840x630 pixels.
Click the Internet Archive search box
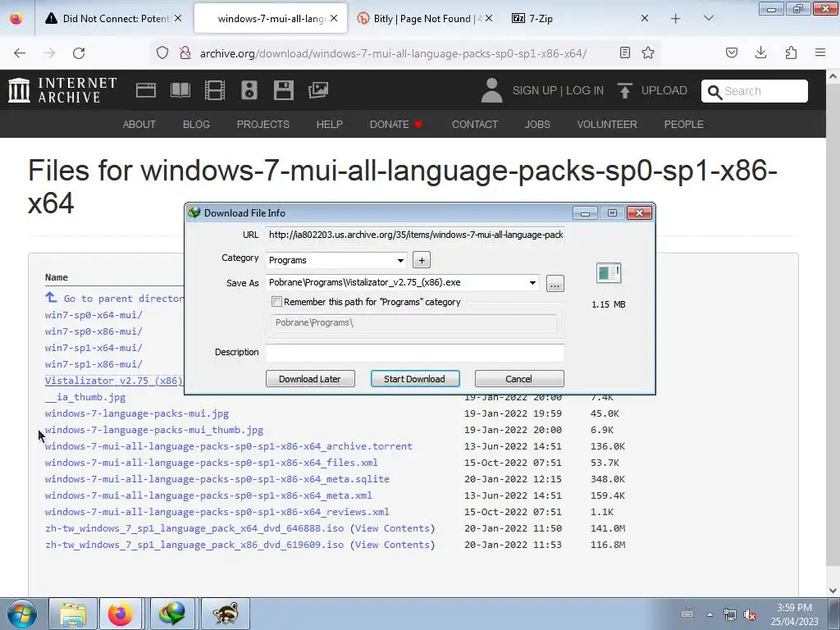click(x=755, y=91)
